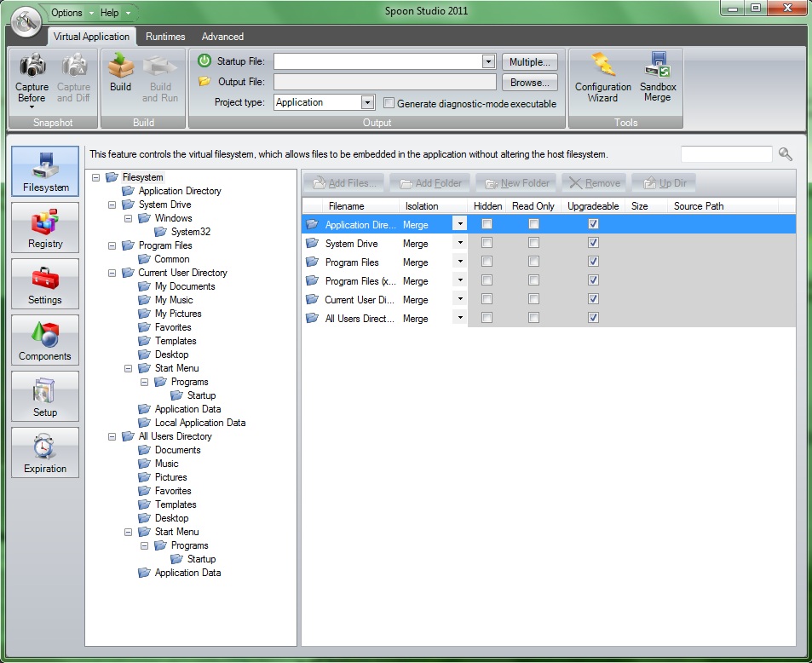Screen dimensions: 812x663
Task: Toggle Hidden checkbox for Application Directory row
Action: (487, 224)
